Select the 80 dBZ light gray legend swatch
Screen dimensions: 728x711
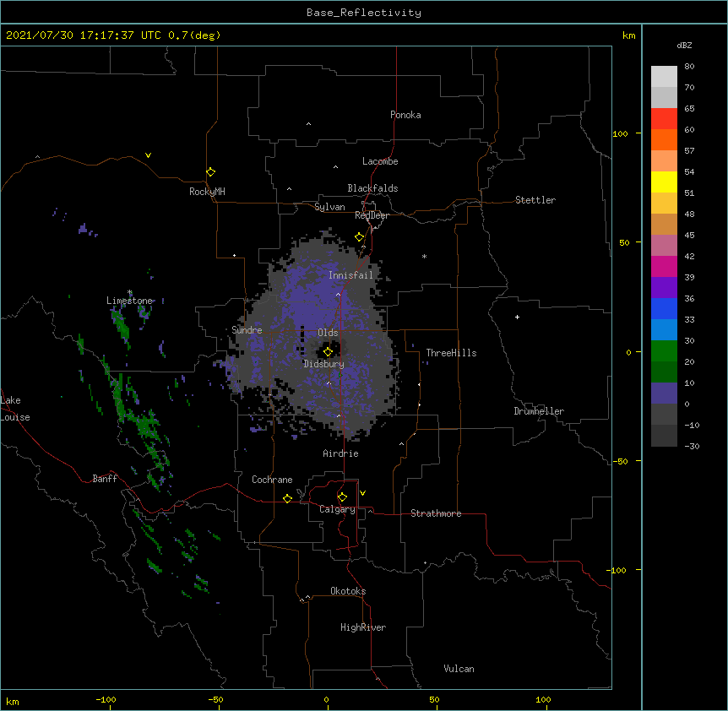tap(664, 76)
